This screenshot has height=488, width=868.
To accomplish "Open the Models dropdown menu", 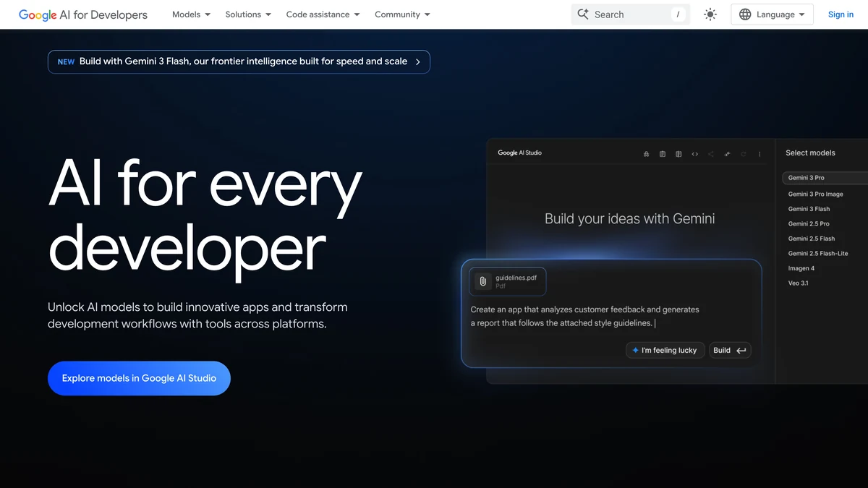I will (x=192, y=14).
